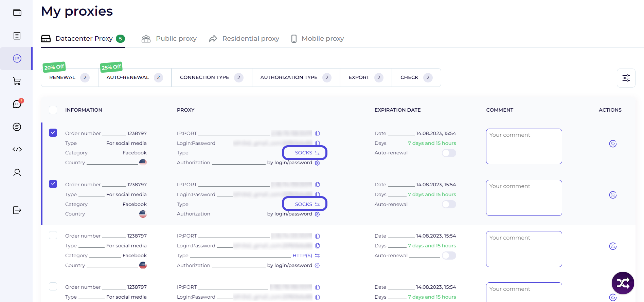Open the document list sidebar icon

[x=17, y=36]
